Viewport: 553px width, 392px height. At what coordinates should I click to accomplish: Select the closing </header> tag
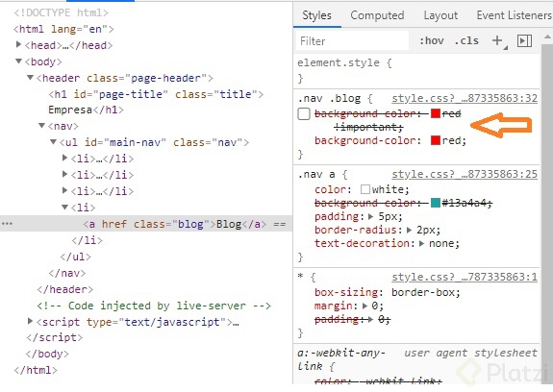[64, 289]
